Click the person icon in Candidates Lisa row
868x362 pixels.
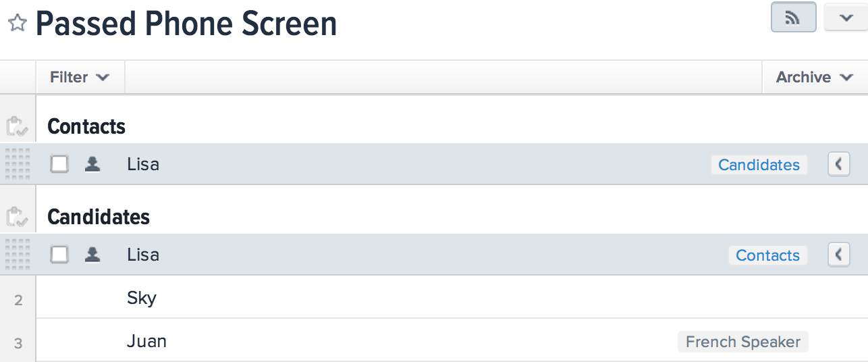92,255
